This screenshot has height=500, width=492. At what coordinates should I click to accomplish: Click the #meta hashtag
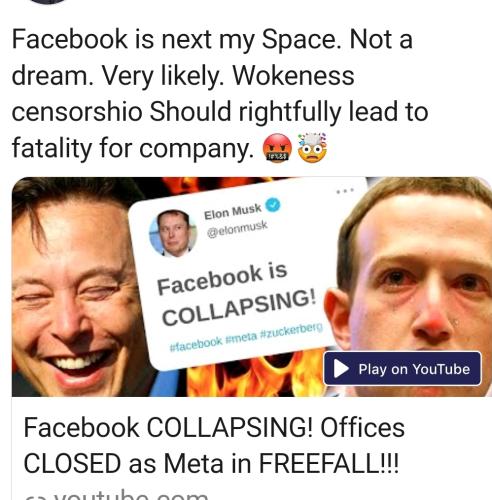241,337
